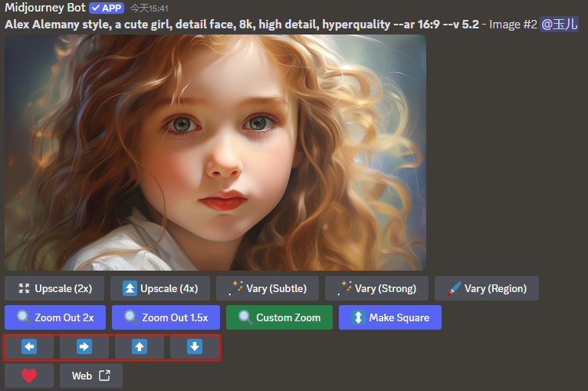Choose Vary (Strong) variation
The height and width of the screenshot is (391, 588).
376,288
